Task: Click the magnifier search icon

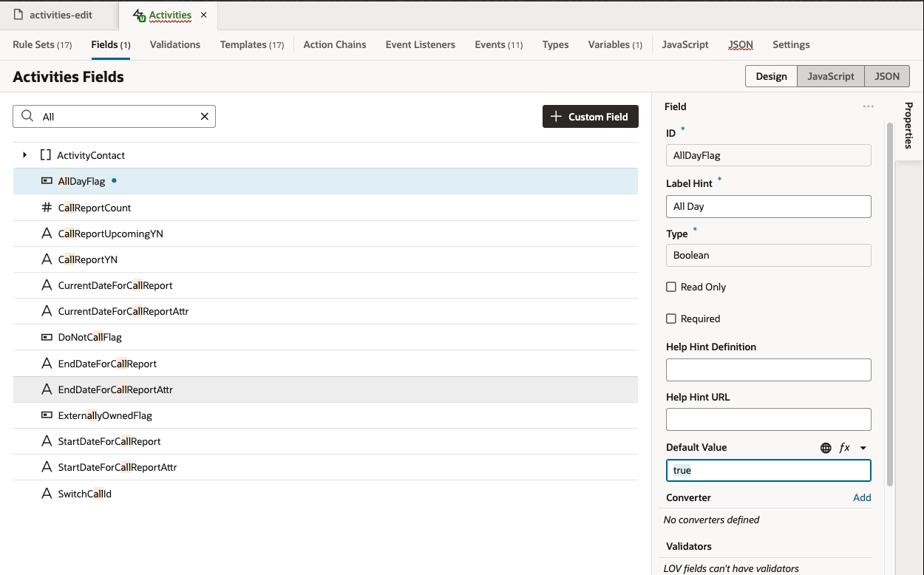Action: 27,117
